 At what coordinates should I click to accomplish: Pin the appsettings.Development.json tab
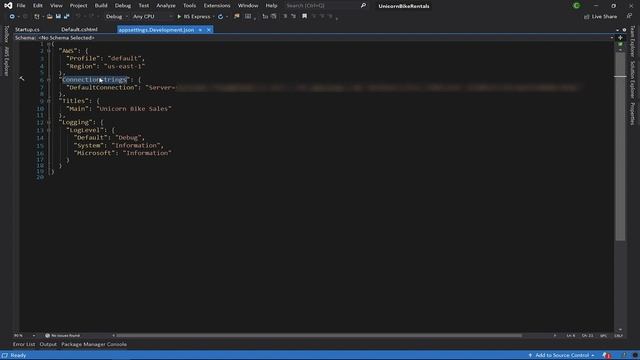200,30
